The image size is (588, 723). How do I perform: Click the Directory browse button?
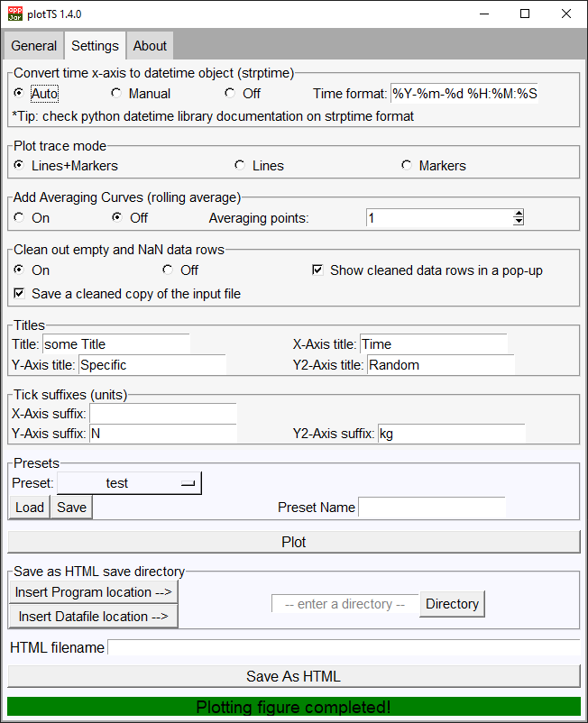452,604
